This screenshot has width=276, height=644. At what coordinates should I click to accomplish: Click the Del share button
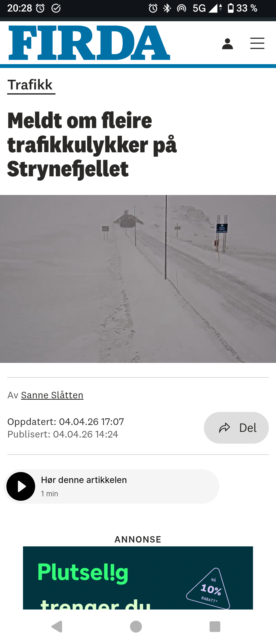pyautogui.click(x=236, y=428)
